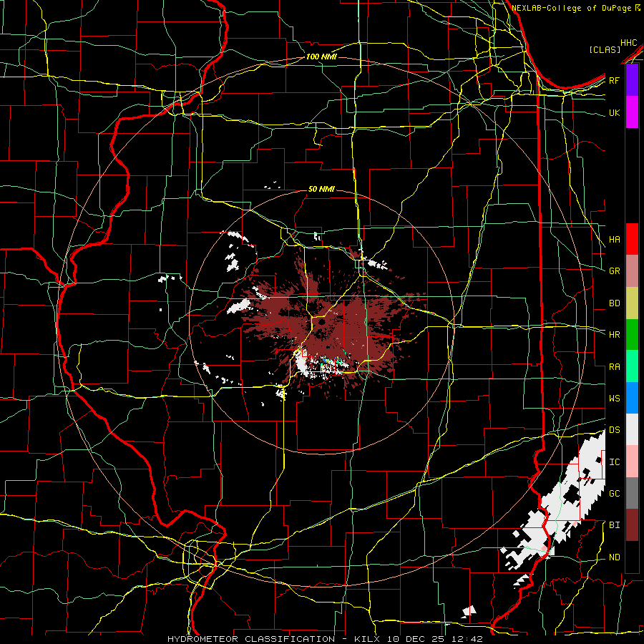Click the UK magenta legend swatch
The height and width of the screenshot is (644, 644).
(x=632, y=112)
